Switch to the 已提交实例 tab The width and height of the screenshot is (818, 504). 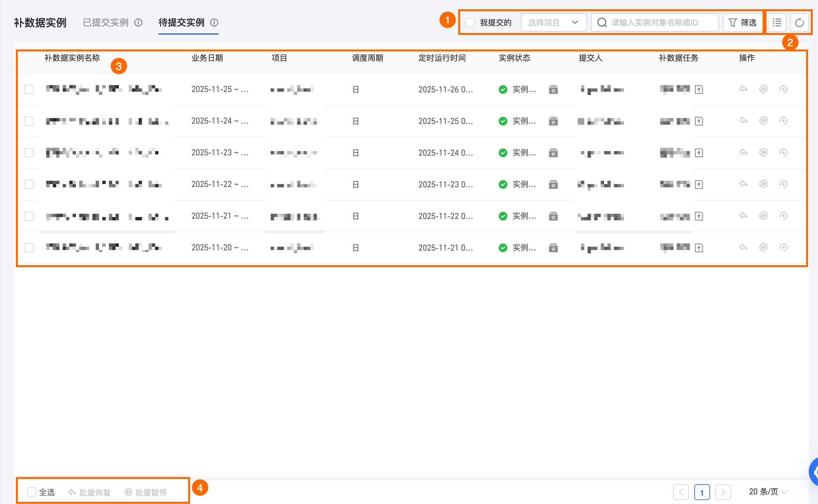pyautogui.click(x=105, y=23)
